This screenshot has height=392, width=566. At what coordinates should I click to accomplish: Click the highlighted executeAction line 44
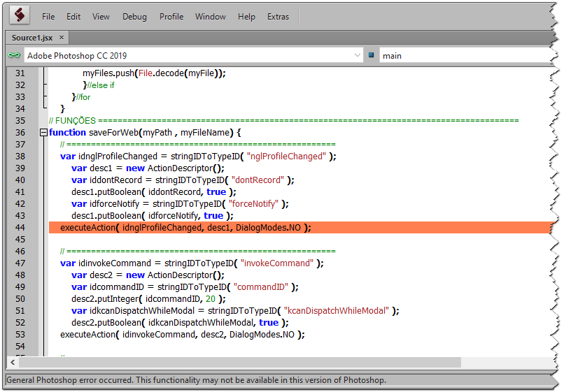[x=299, y=228]
